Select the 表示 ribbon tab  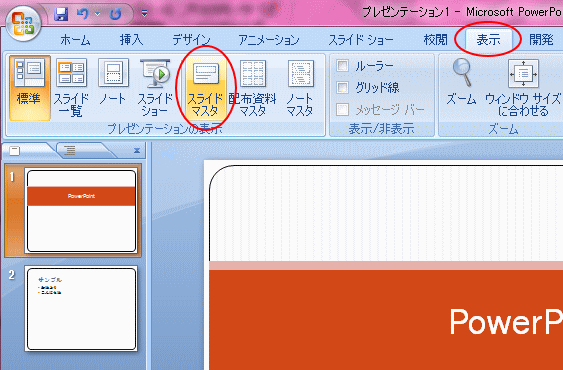click(x=488, y=40)
